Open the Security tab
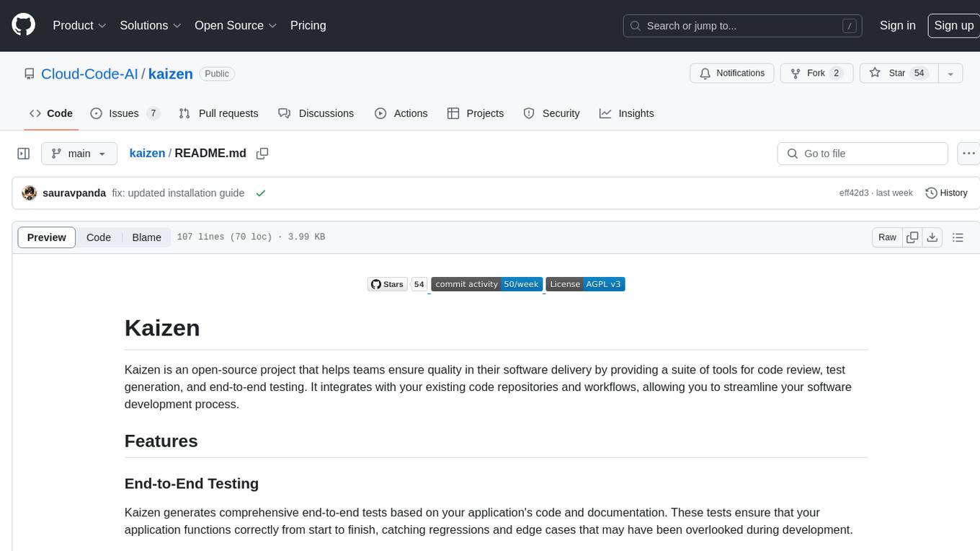The image size is (980, 551). tap(551, 113)
